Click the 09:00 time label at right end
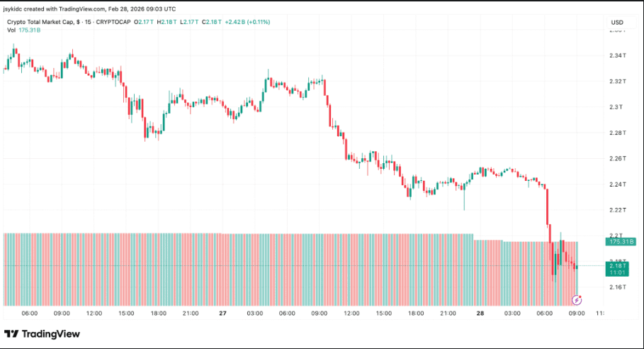 (577, 313)
